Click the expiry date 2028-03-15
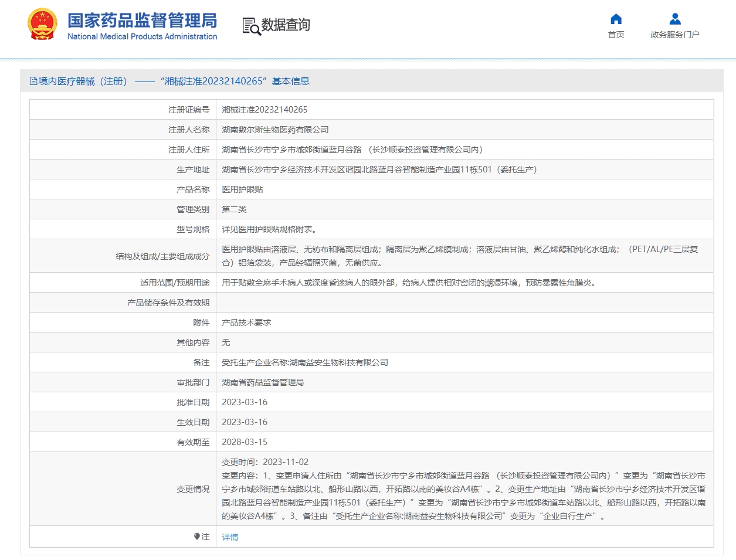 pos(245,442)
